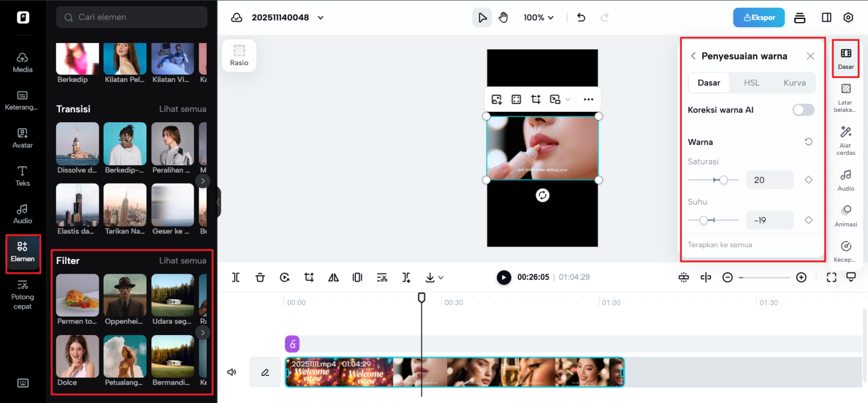
Task: Switch to the HSL tab
Action: pyautogui.click(x=751, y=83)
